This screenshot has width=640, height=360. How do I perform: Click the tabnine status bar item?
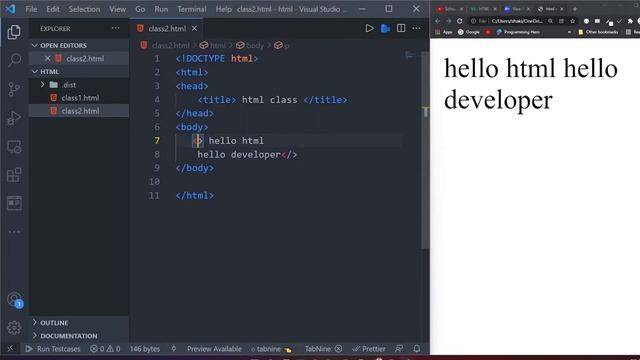pyautogui.click(x=271, y=349)
